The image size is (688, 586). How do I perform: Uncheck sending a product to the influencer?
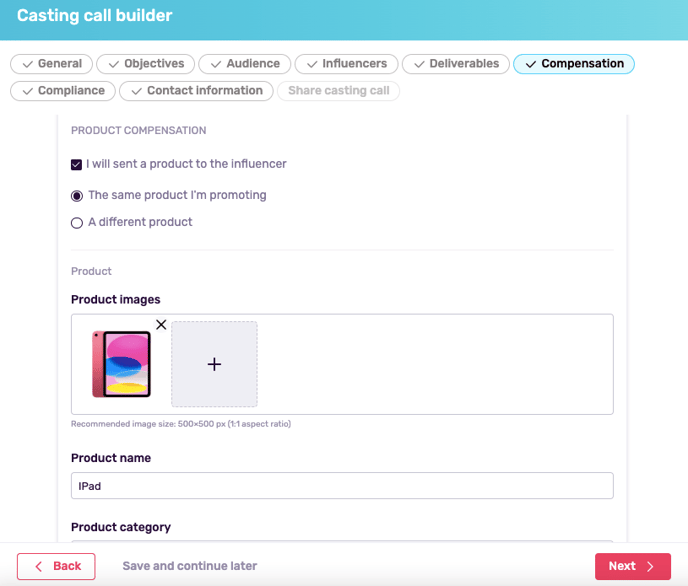(77, 164)
